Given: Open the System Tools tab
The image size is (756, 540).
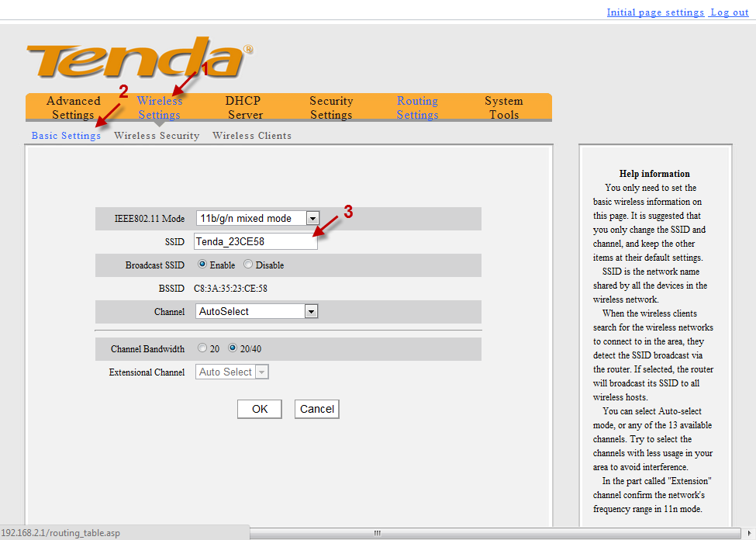Looking at the screenshot, I should tap(504, 108).
